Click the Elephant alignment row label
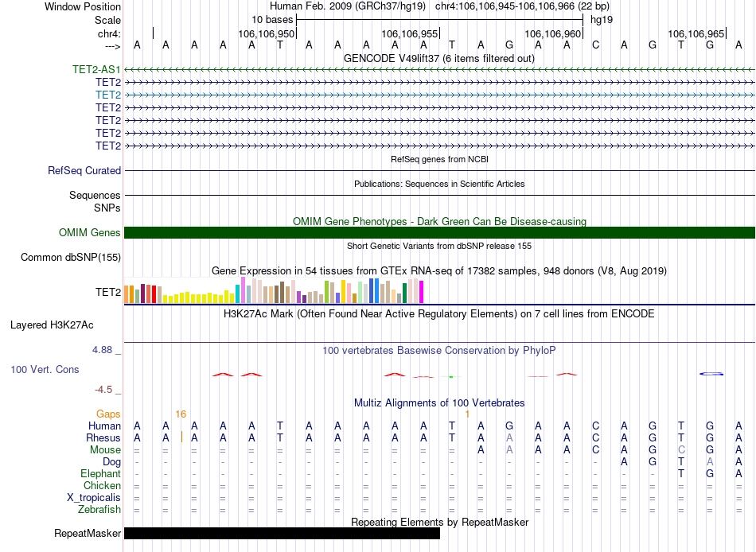 tap(100, 474)
